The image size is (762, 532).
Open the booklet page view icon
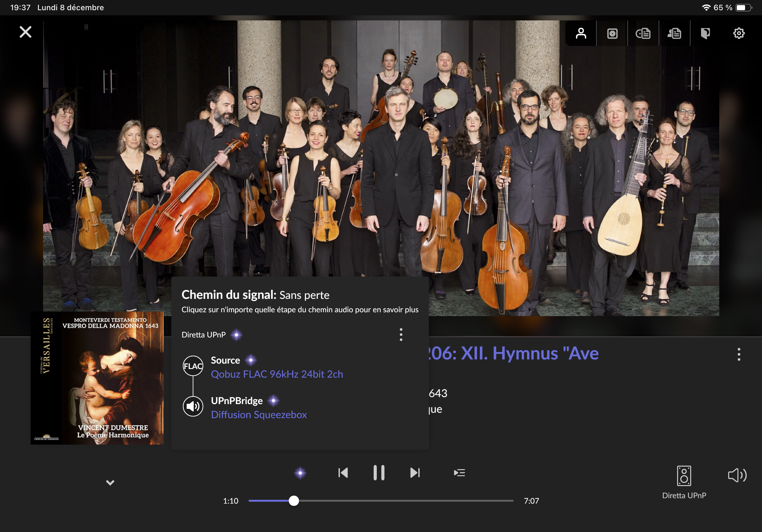click(x=705, y=33)
